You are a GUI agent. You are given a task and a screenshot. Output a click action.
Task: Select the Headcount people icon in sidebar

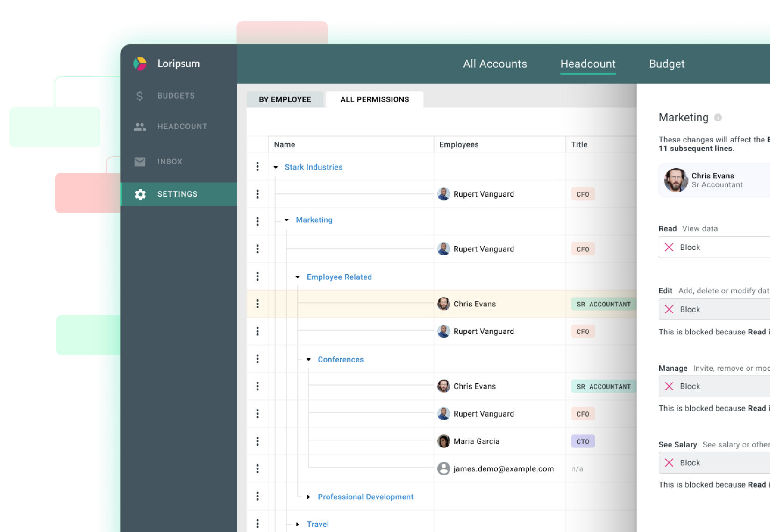click(x=139, y=126)
